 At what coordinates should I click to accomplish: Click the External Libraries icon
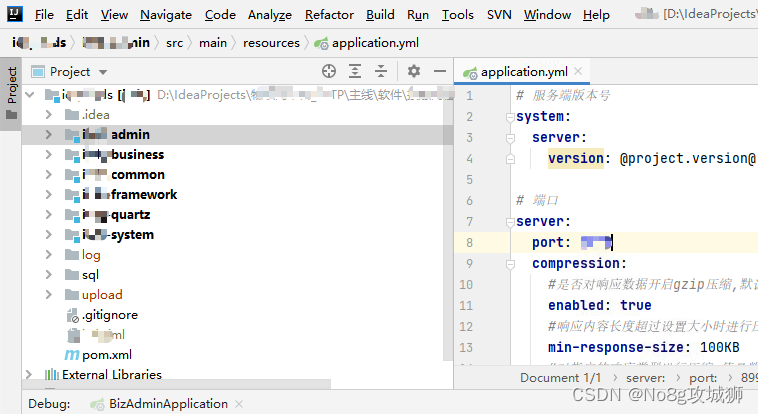coord(52,375)
